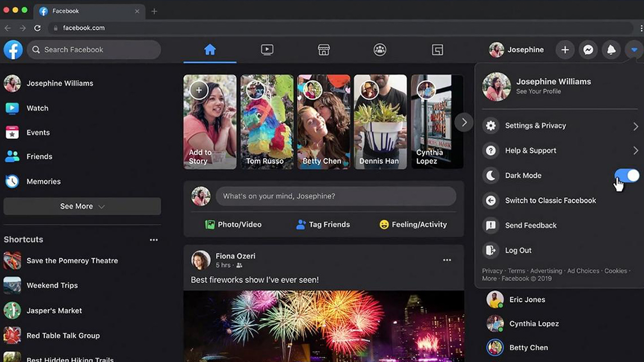Go to the Home tab
Image resolution: width=644 pixels, height=362 pixels.
tap(210, 50)
